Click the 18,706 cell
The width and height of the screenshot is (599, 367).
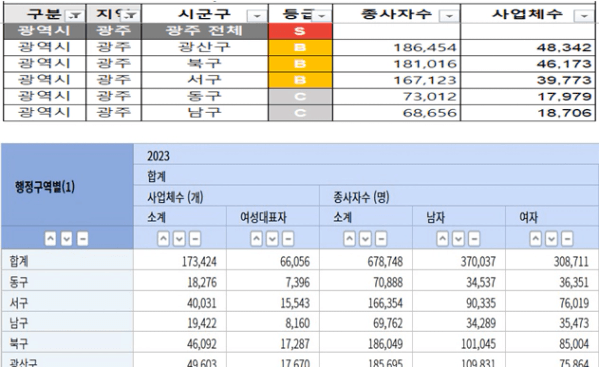[528, 113]
